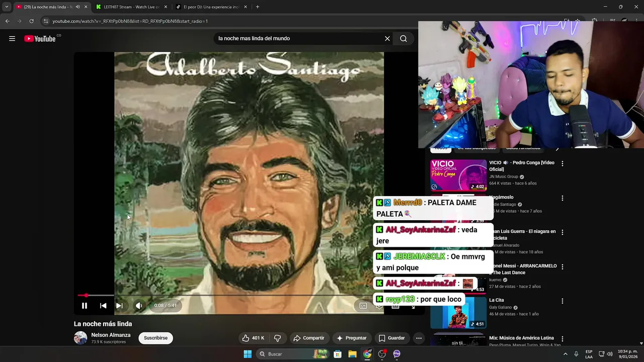Open a new browser tab
The image size is (644, 362).
click(x=258, y=7)
